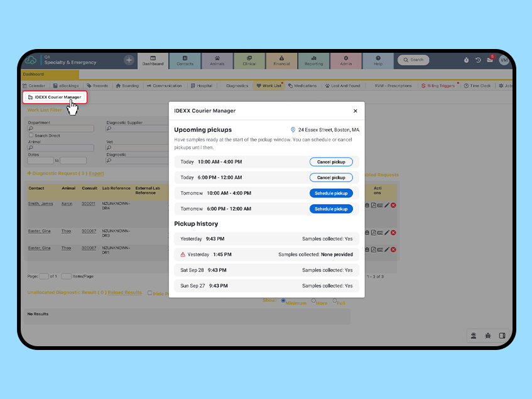Cancel pickup for Today 10:00 AM - 4:00 PM
The image size is (532, 399).
click(331, 162)
